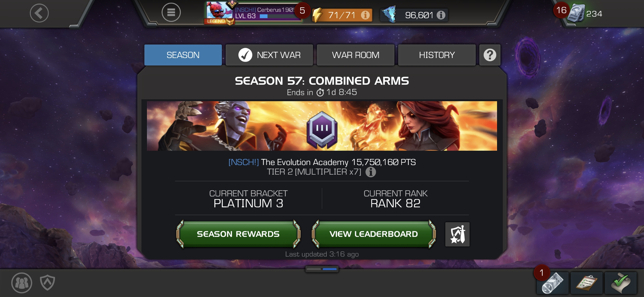The image size is (644, 297).
Task: Open alliance members icon
Action: 22,283
